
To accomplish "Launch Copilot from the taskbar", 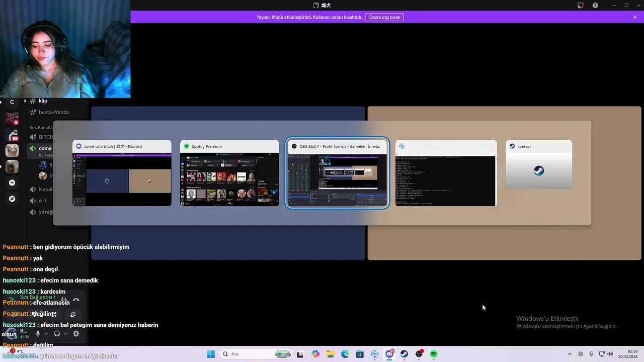I will [315, 354].
